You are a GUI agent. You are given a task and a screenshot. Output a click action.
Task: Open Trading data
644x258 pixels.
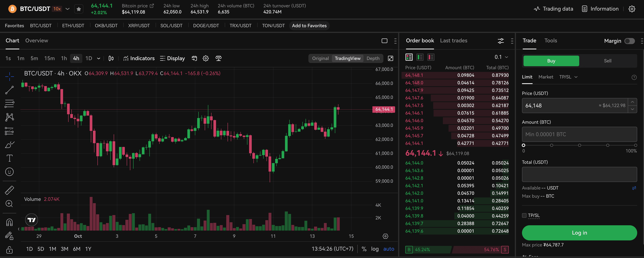[553, 9]
